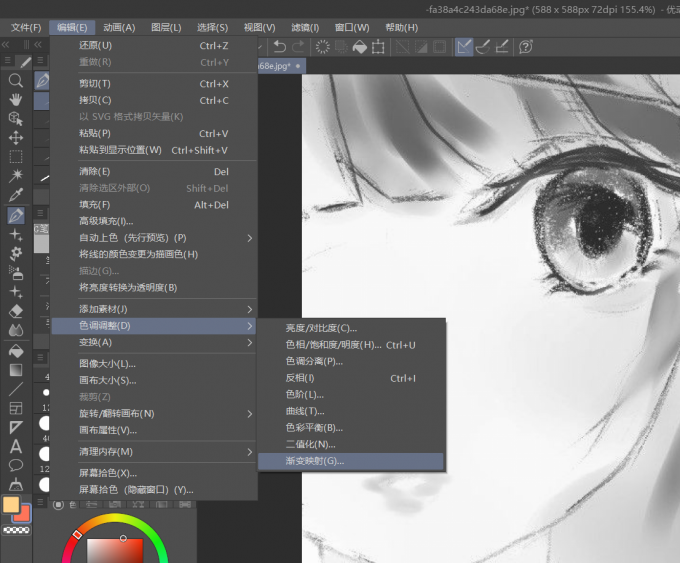The width and height of the screenshot is (680, 563).
Task: Select the Decoration flower tool
Action: tap(16, 253)
